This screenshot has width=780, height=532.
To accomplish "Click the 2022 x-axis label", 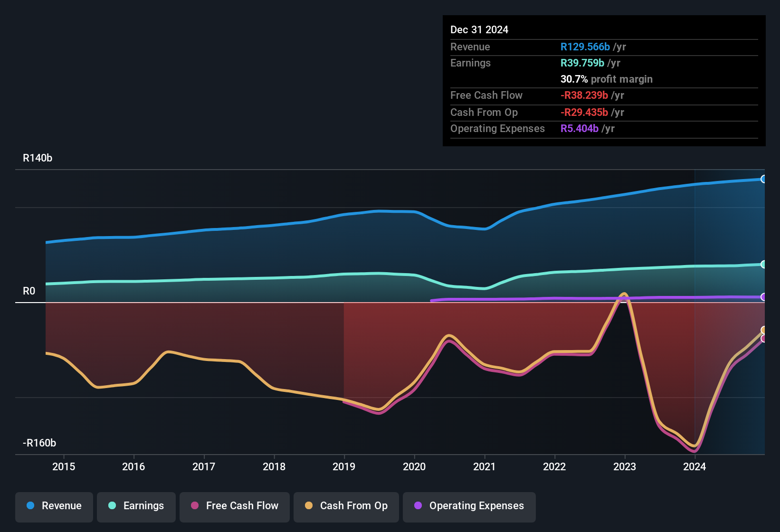I will pyautogui.click(x=554, y=466).
